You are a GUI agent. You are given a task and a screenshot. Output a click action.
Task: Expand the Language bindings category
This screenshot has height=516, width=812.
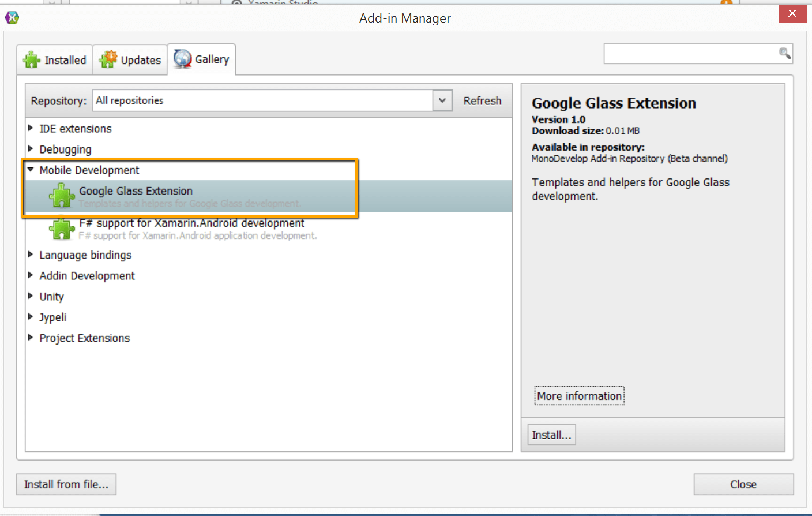pyautogui.click(x=31, y=255)
